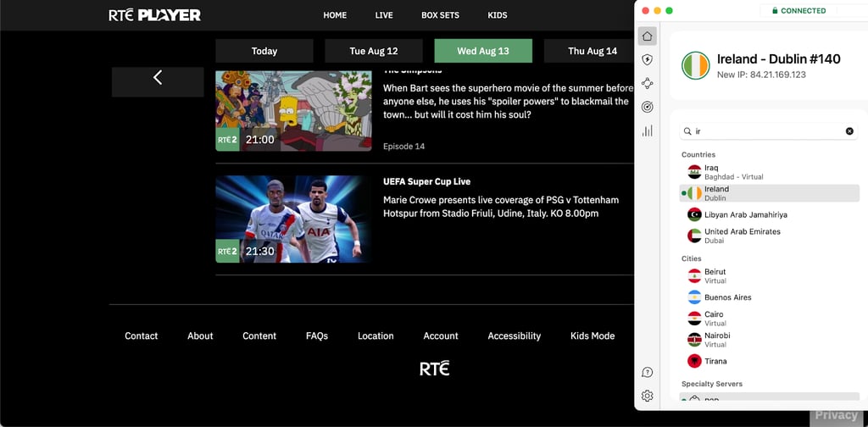Switch to the Thu Aug 14 tab
This screenshot has width=868, height=427.
pyautogui.click(x=589, y=51)
